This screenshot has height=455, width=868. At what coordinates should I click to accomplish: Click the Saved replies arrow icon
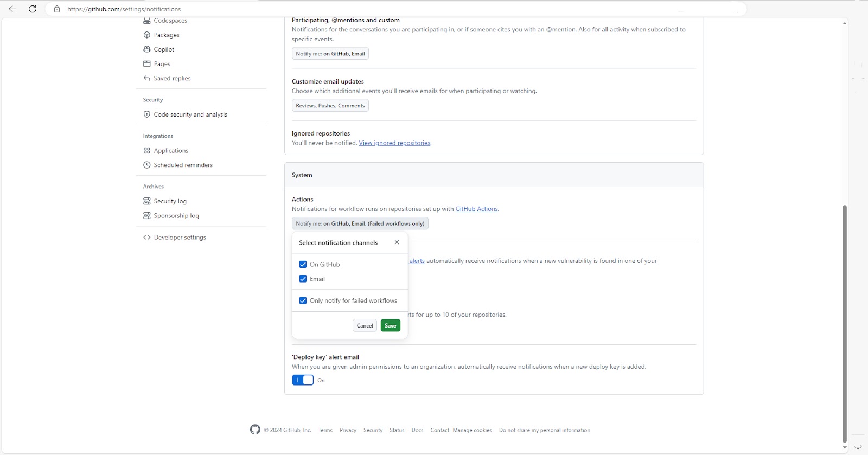[146, 78]
